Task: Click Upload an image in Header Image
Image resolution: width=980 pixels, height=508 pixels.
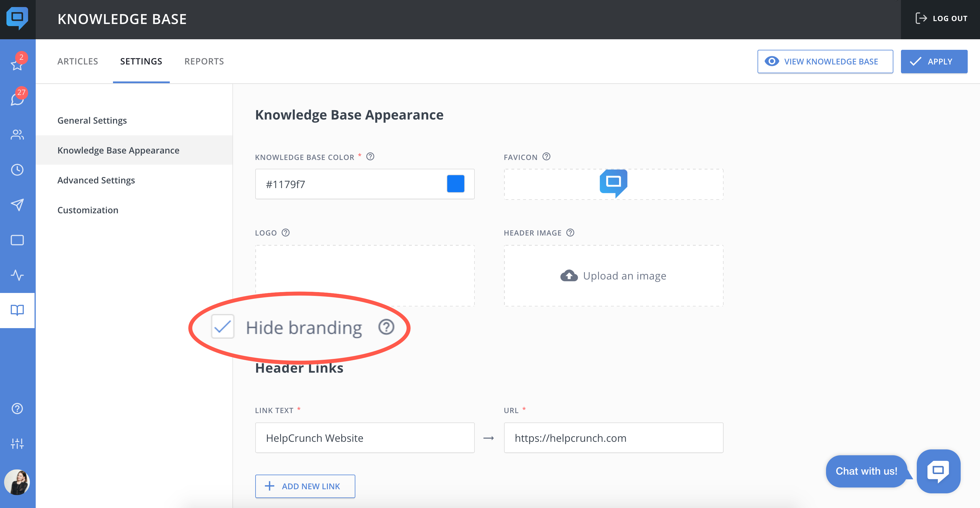Action: point(613,275)
